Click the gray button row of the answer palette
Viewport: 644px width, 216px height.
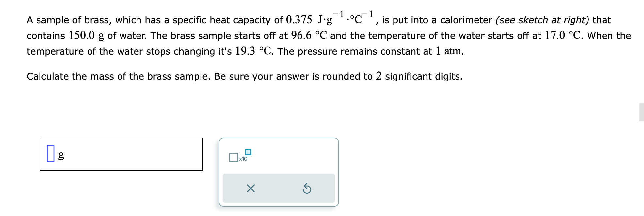(x=279, y=188)
